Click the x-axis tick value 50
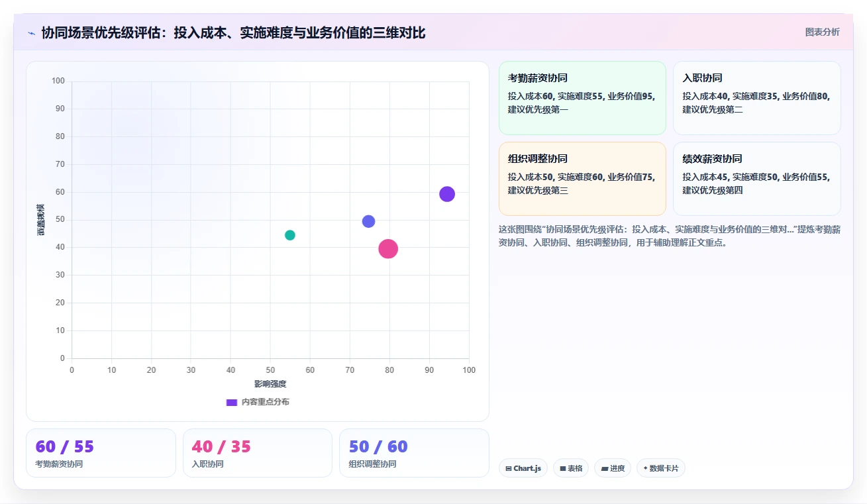867x504 pixels. 270,370
